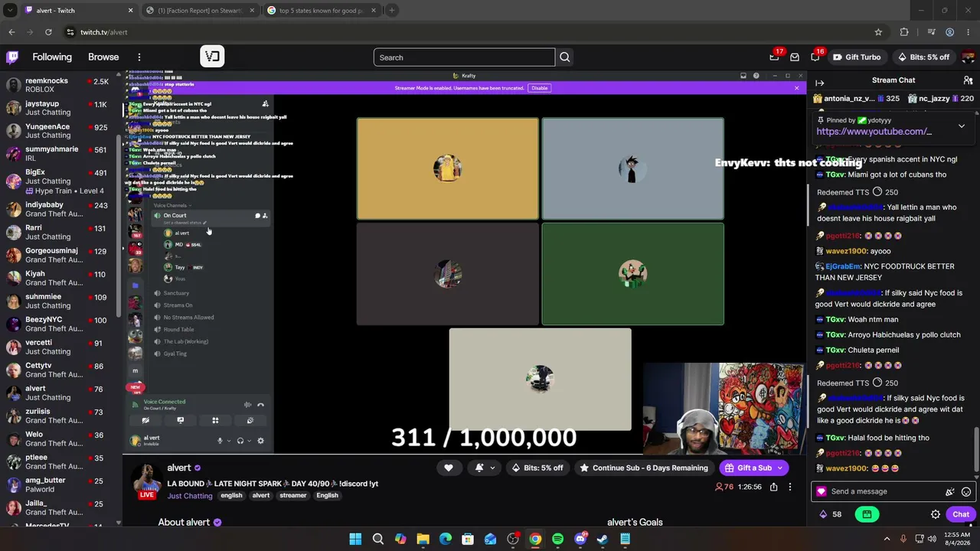Click the search magnifier button

(x=565, y=57)
